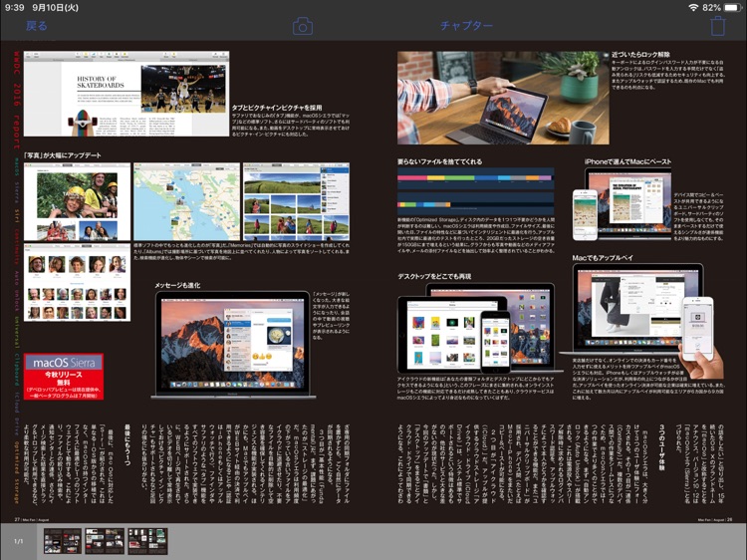Tap the trash can delete icon
The image size is (747, 560).
click(717, 26)
